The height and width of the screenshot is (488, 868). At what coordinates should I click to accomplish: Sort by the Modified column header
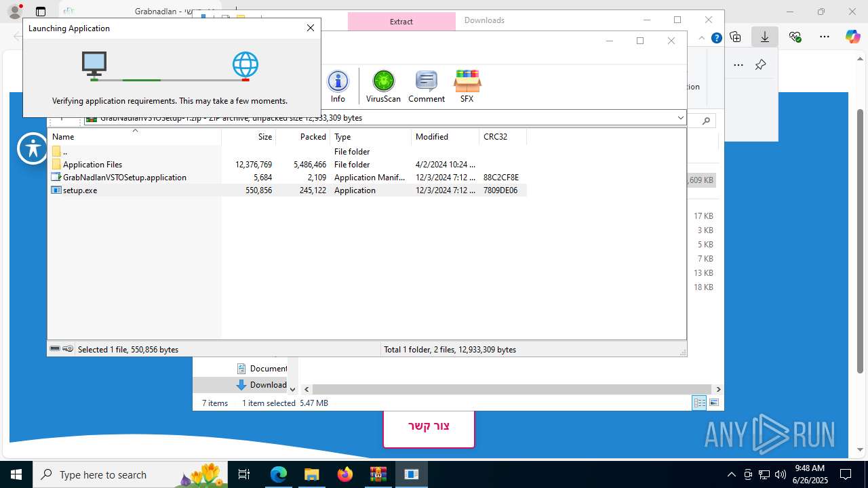pos(446,137)
